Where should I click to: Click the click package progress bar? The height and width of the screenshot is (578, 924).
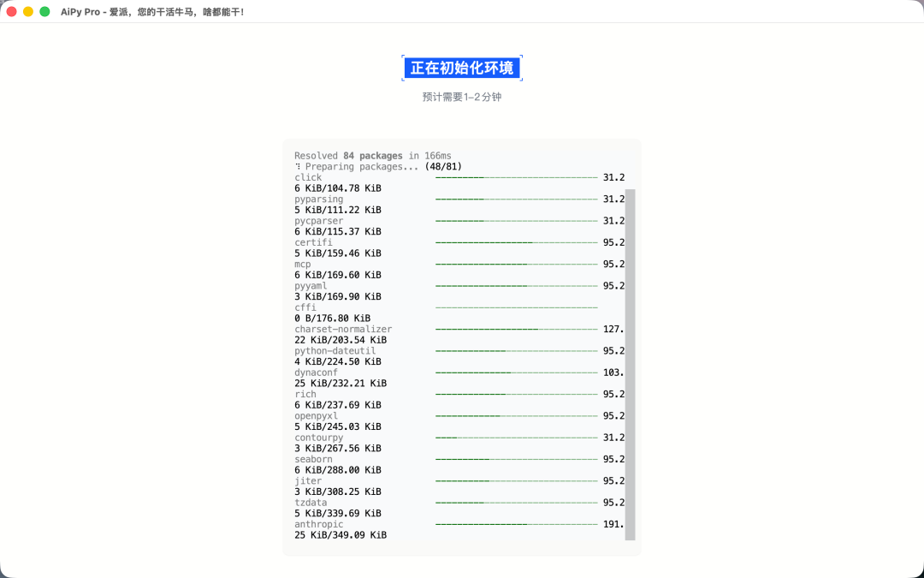516,177
